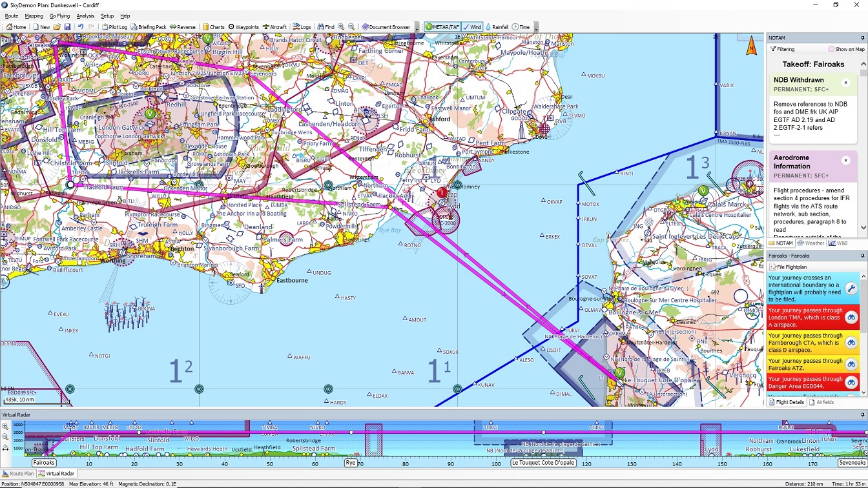This screenshot has width=868, height=488.
Task: Click the Rye label on Virtual Radar
Action: pos(351,463)
